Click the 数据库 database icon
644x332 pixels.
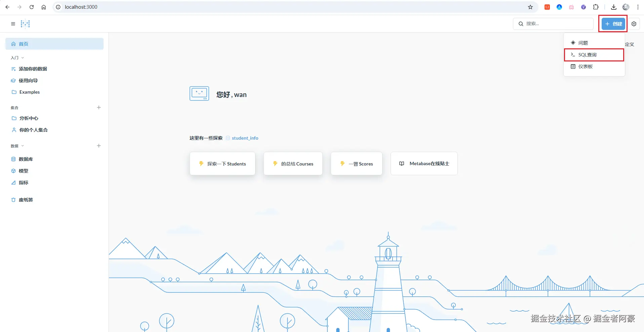(13, 159)
